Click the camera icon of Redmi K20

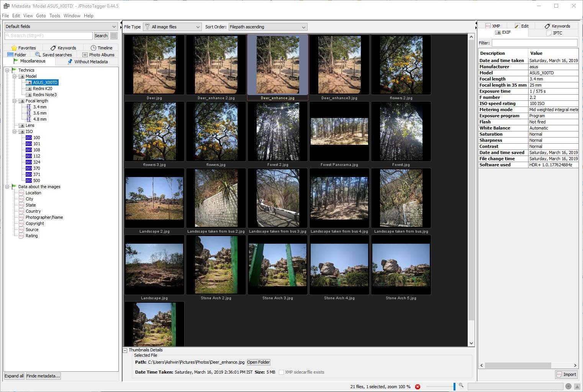coord(29,89)
